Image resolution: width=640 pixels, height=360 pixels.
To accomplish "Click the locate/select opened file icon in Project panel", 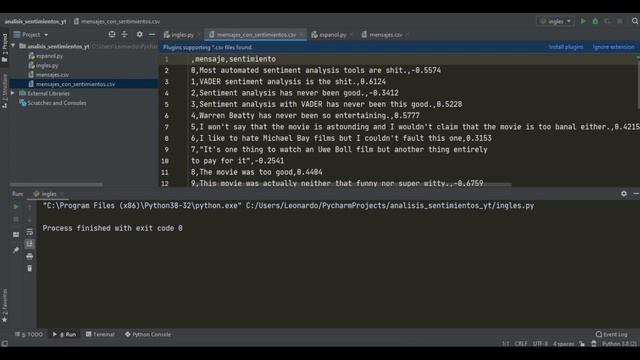I will 112,35.
